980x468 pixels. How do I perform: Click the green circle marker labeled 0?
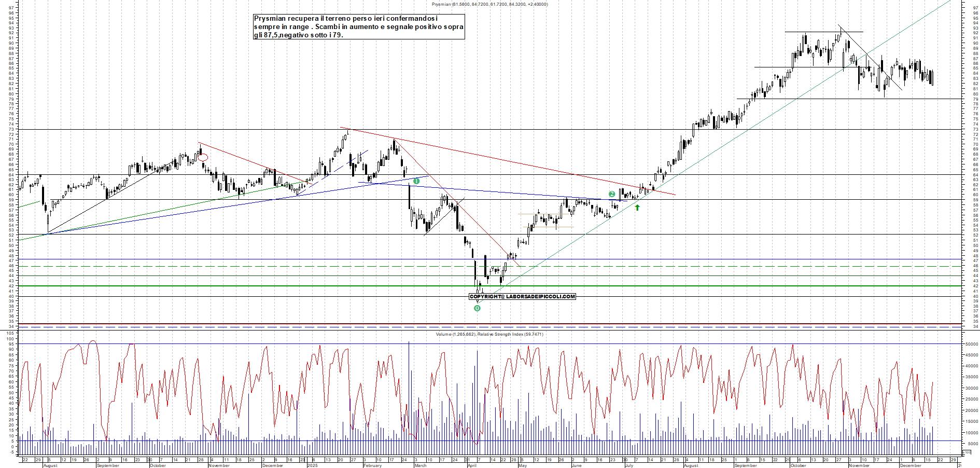coord(477,308)
